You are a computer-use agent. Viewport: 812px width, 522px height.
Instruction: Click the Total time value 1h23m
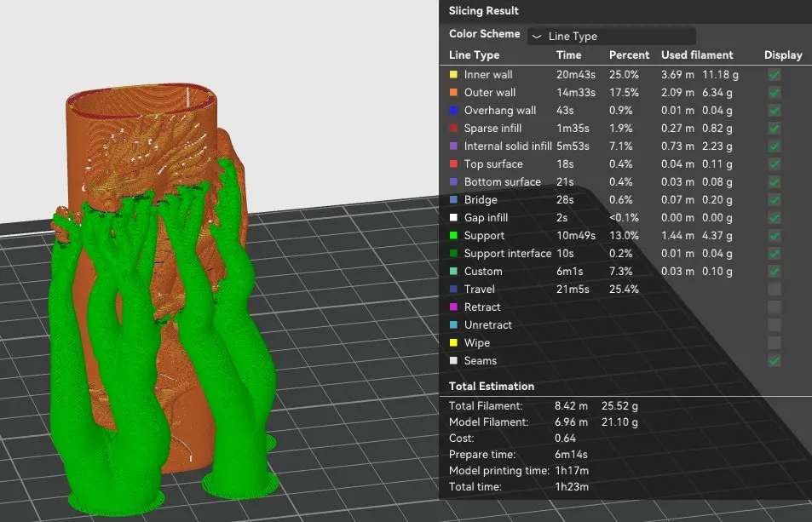[x=572, y=487]
